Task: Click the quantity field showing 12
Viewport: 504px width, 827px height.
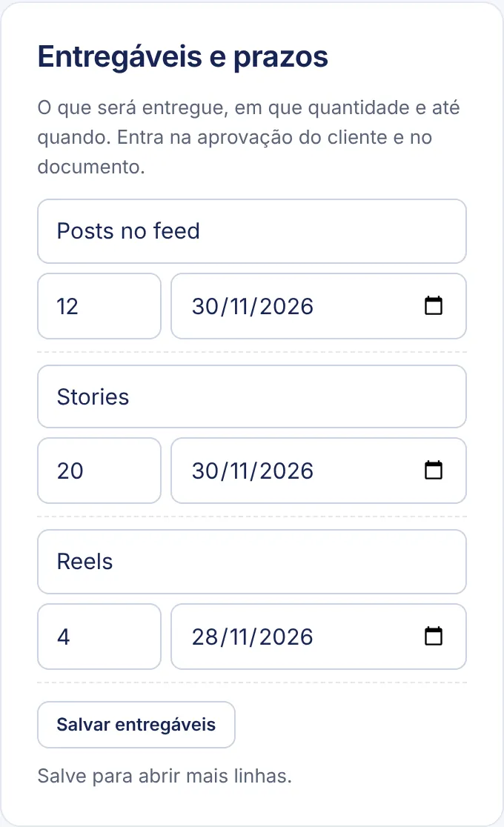Action: click(99, 306)
